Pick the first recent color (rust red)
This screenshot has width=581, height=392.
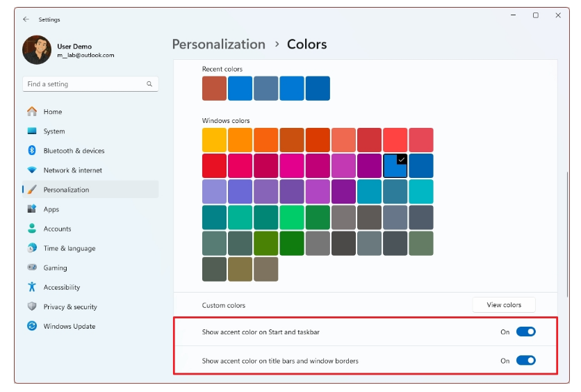coord(214,88)
